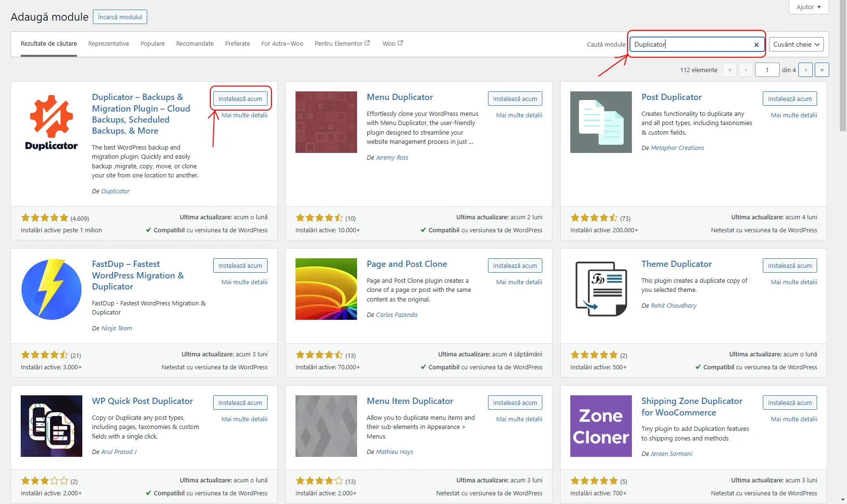Screen dimensions: 847x504
Task: Click the FastDup lightning bolt icon
Action: point(51,289)
